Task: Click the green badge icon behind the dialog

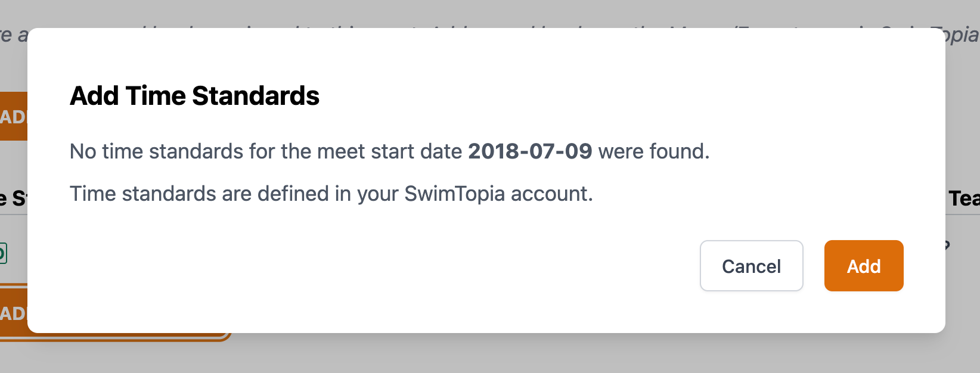Action: pyautogui.click(x=3, y=253)
